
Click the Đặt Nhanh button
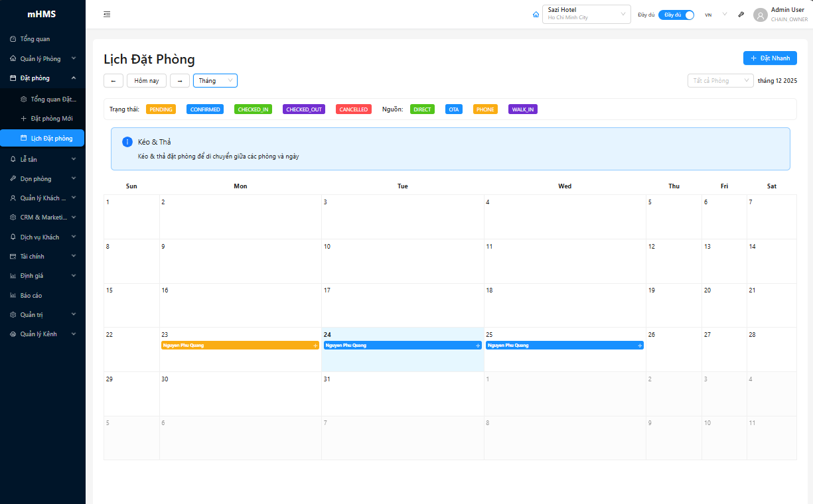pos(770,58)
